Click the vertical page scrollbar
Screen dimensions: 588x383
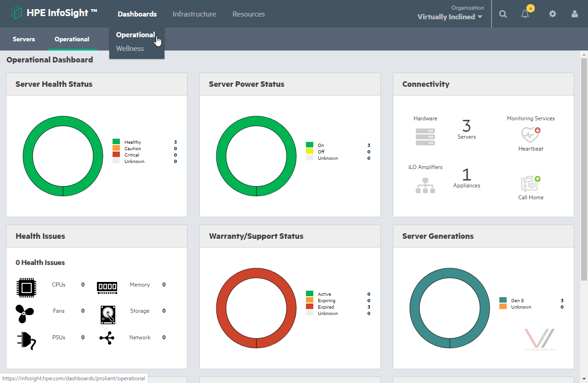pyautogui.click(x=584, y=169)
